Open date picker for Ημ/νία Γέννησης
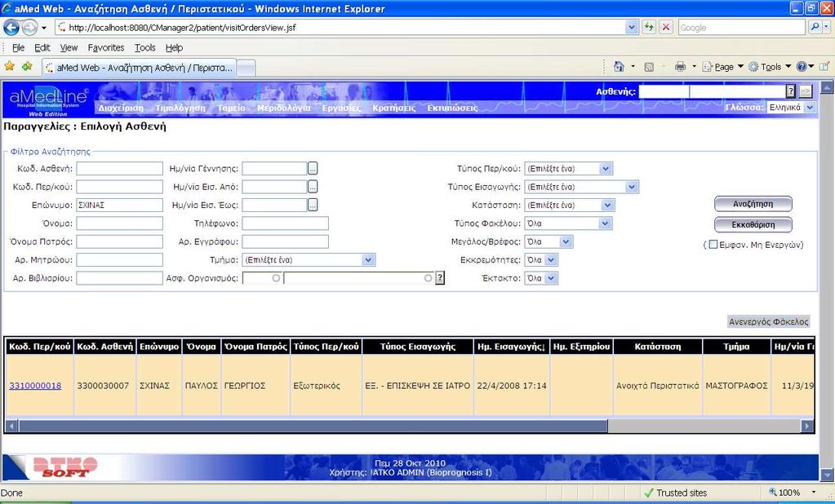 (313, 169)
